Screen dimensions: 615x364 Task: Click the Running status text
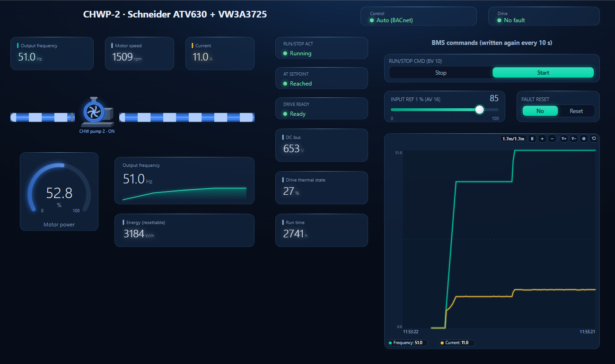[300, 53]
